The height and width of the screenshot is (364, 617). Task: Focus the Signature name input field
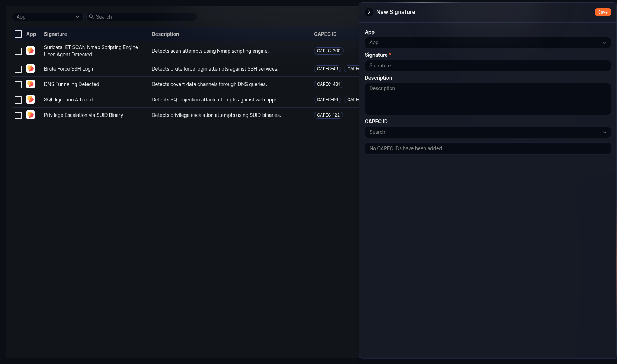(488, 66)
